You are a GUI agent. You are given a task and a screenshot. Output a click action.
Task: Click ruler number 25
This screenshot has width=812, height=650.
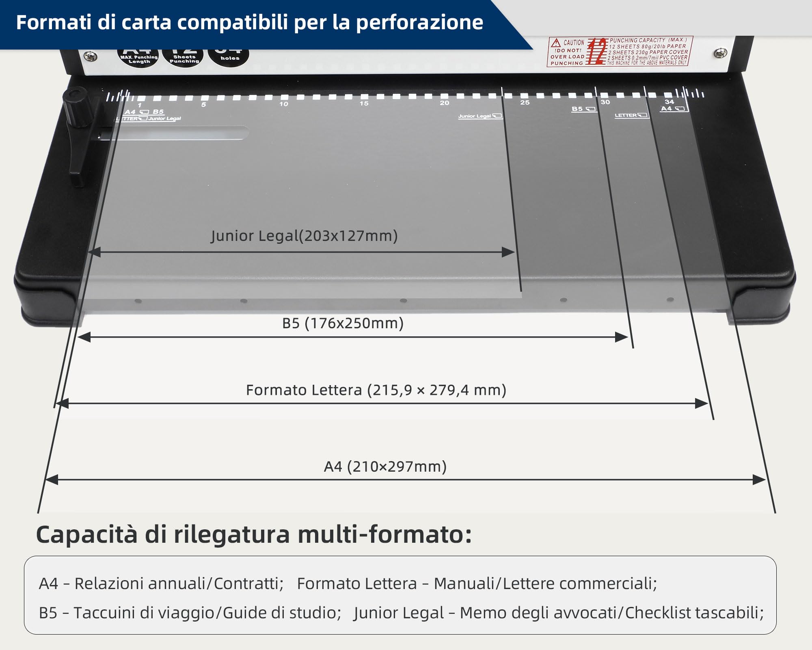(525, 103)
